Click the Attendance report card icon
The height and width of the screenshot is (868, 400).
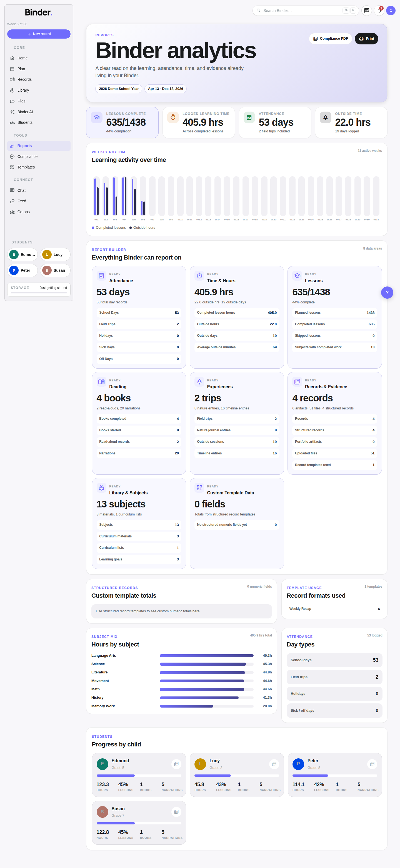tap(101, 276)
